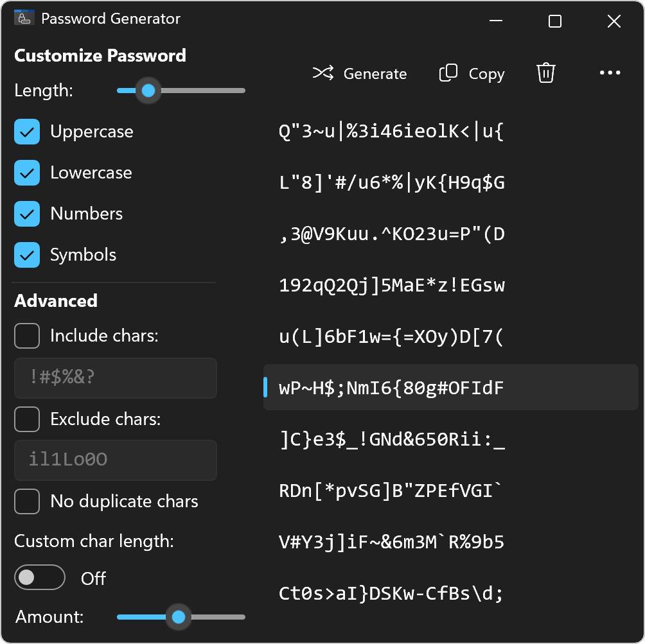The height and width of the screenshot is (644, 645).
Task: Enable the Include chars checkbox
Action: point(27,336)
